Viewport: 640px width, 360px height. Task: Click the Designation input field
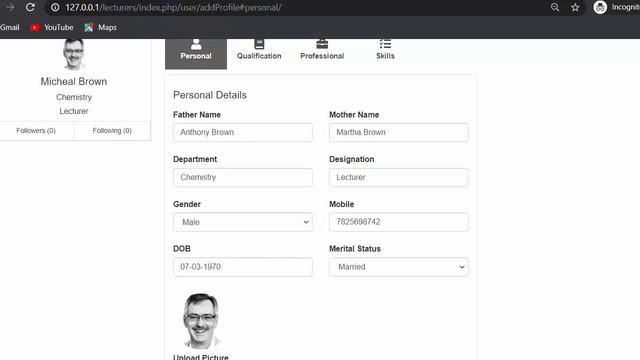click(x=399, y=177)
